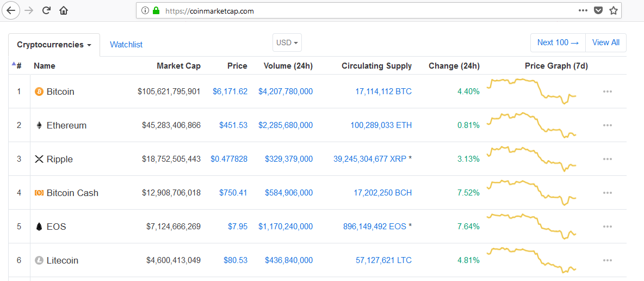Open the Litecoin name link
644x281 pixels.
tap(63, 260)
